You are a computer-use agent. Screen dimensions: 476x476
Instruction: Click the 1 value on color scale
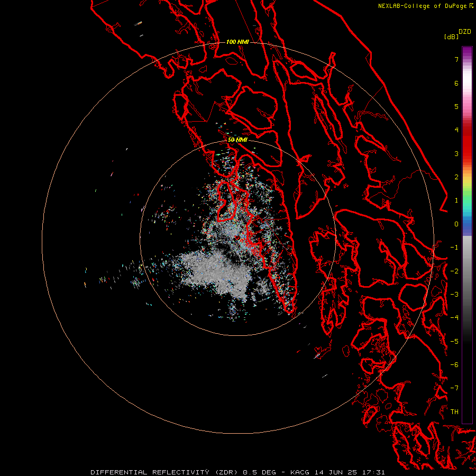456,200
